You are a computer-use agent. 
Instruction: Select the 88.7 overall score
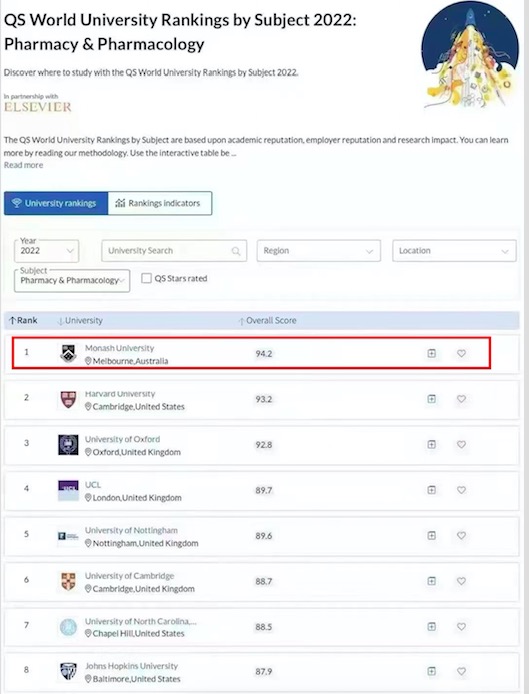[x=264, y=582]
